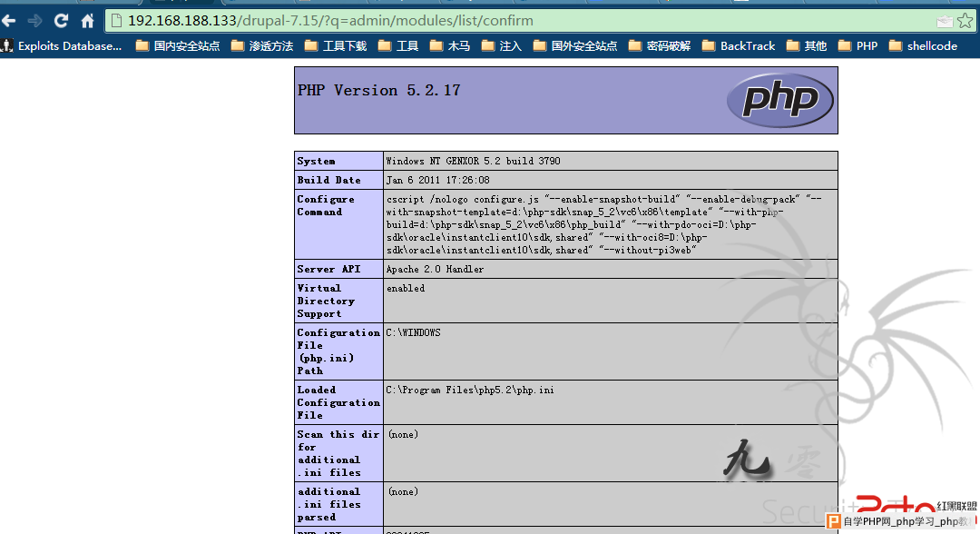Expand the 注入 bookmark folder
Viewport: 980px width, 534px height.
click(501, 45)
